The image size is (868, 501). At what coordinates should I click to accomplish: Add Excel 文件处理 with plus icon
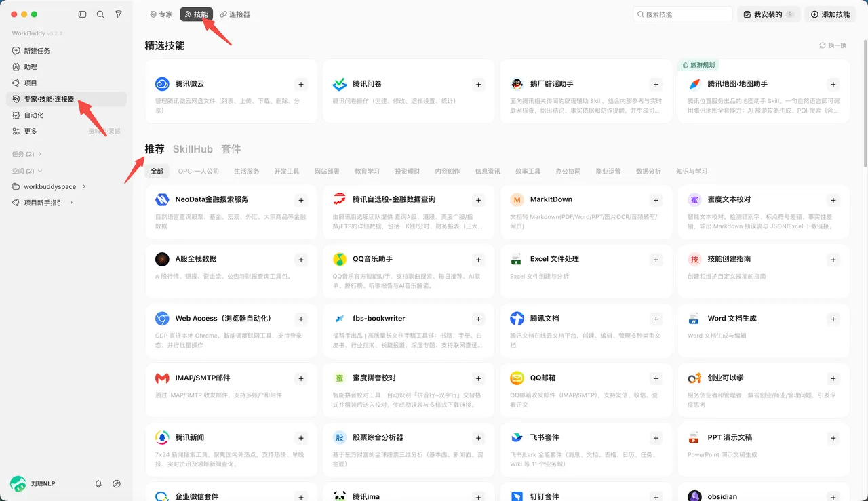click(x=656, y=260)
